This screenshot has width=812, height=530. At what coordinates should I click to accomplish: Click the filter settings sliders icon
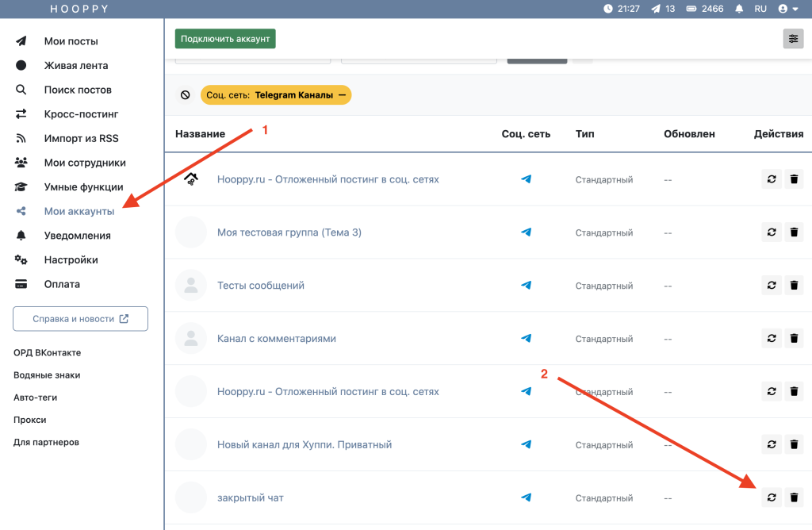pos(793,39)
